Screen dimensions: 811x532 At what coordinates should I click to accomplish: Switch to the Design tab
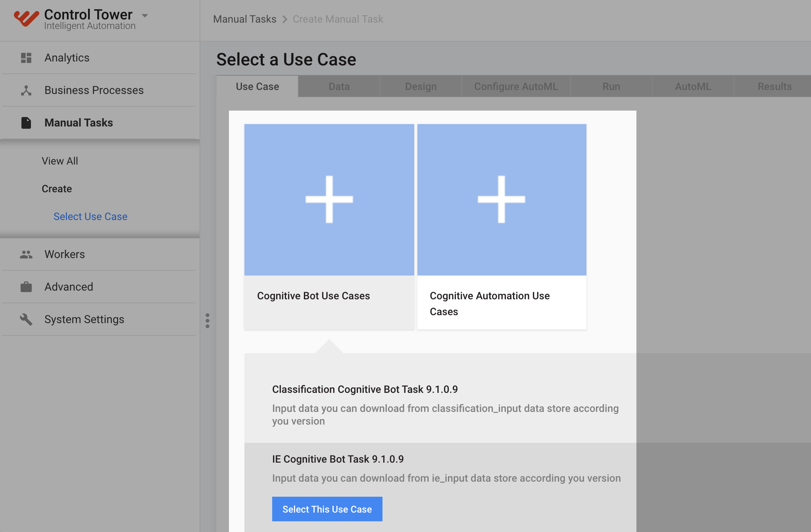(421, 86)
